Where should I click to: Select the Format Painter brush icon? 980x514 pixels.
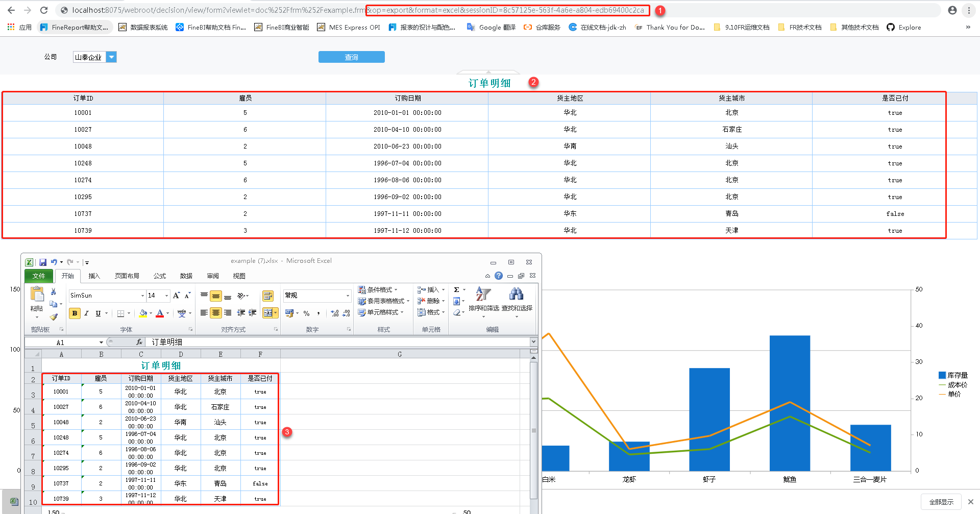click(x=54, y=316)
